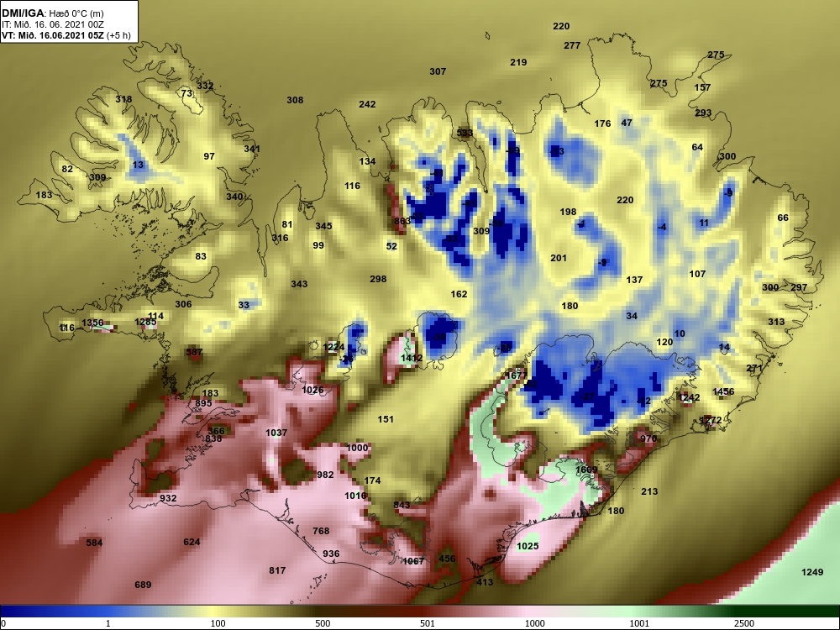Click the map value '297' on the east coast
The height and width of the screenshot is (630, 840).
pyautogui.click(x=800, y=287)
